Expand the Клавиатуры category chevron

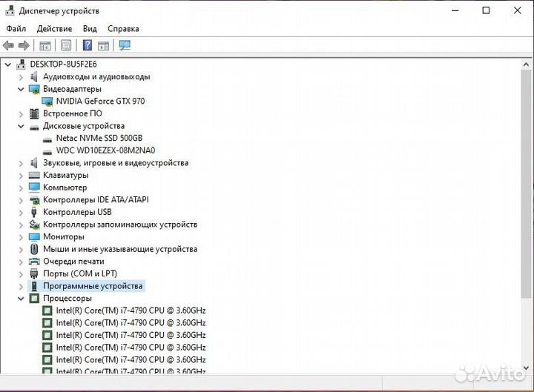(x=21, y=176)
